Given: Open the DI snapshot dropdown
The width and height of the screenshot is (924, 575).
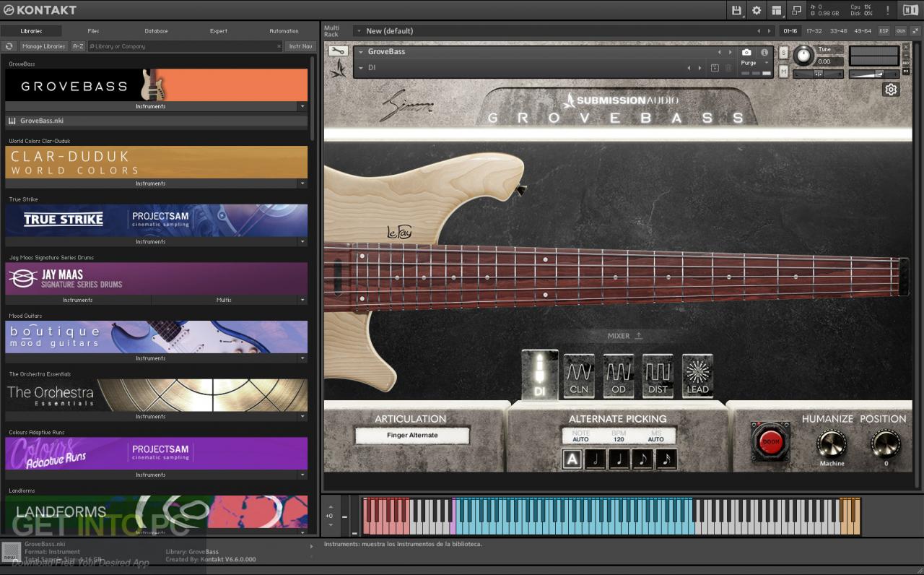Looking at the screenshot, I should [x=360, y=68].
